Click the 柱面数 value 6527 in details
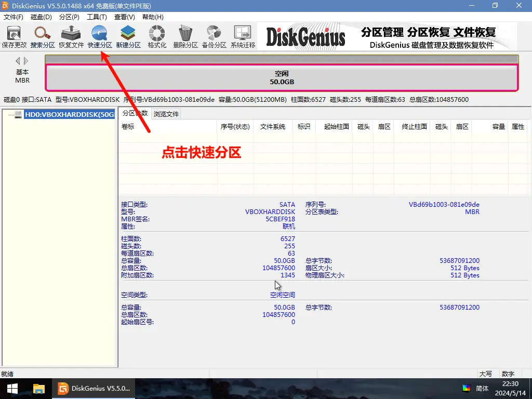The height and width of the screenshot is (399, 532). pyautogui.click(x=288, y=239)
